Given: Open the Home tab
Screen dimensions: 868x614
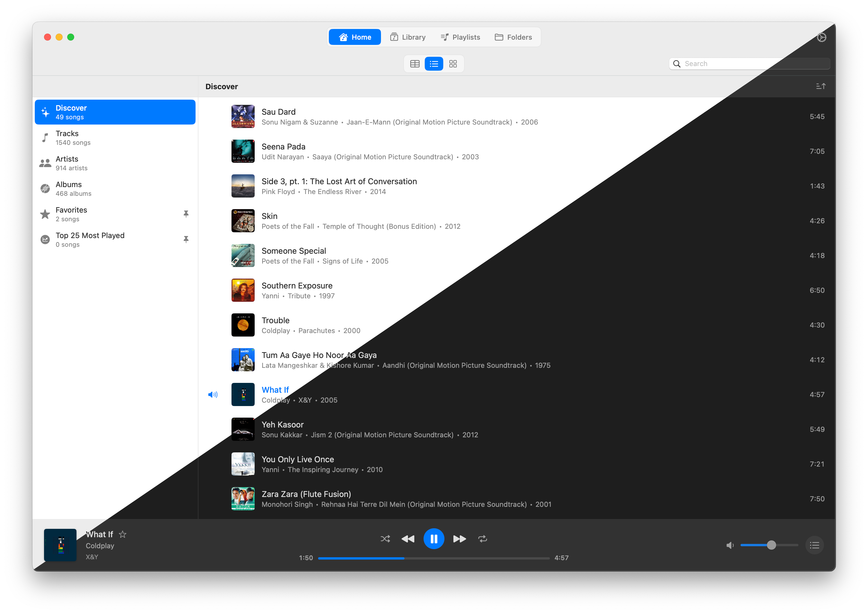Looking at the screenshot, I should [354, 37].
